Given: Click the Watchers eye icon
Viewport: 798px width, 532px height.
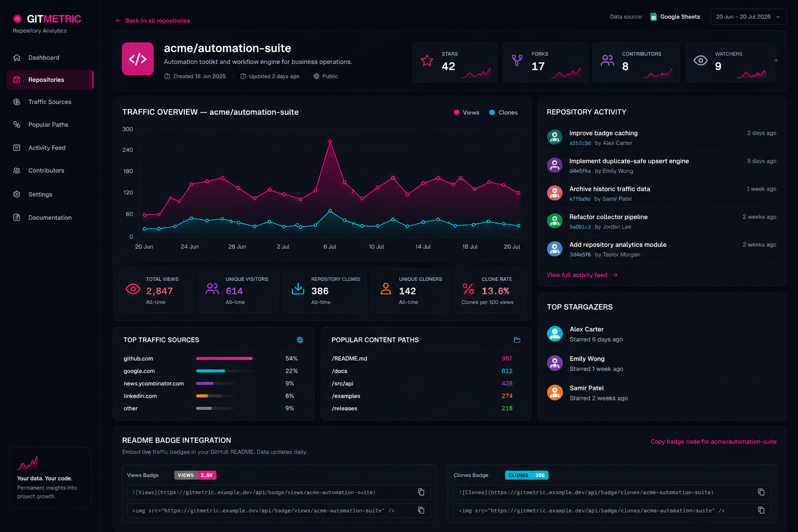Looking at the screenshot, I should click(700, 61).
